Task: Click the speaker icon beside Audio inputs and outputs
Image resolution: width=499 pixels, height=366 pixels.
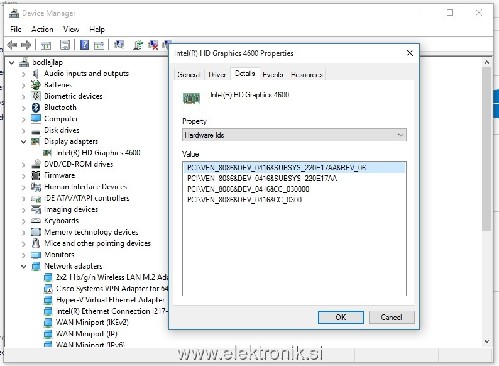Action: 35,73
